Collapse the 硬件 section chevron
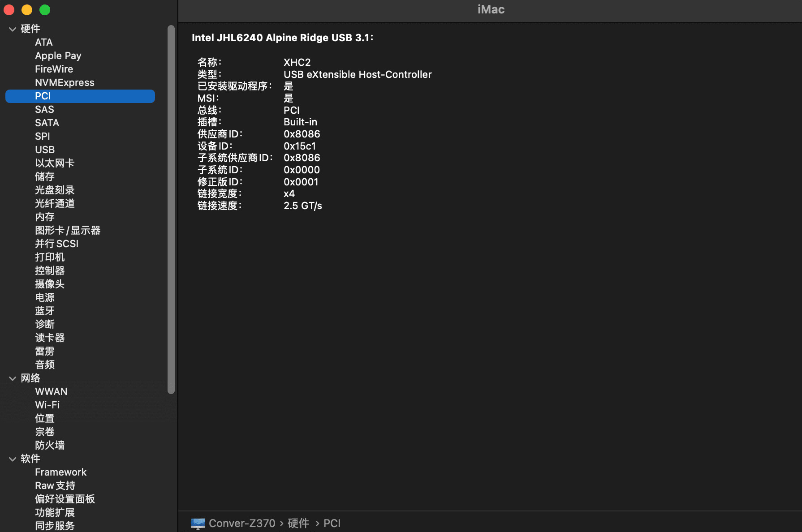802x532 pixels. (13, 29)
